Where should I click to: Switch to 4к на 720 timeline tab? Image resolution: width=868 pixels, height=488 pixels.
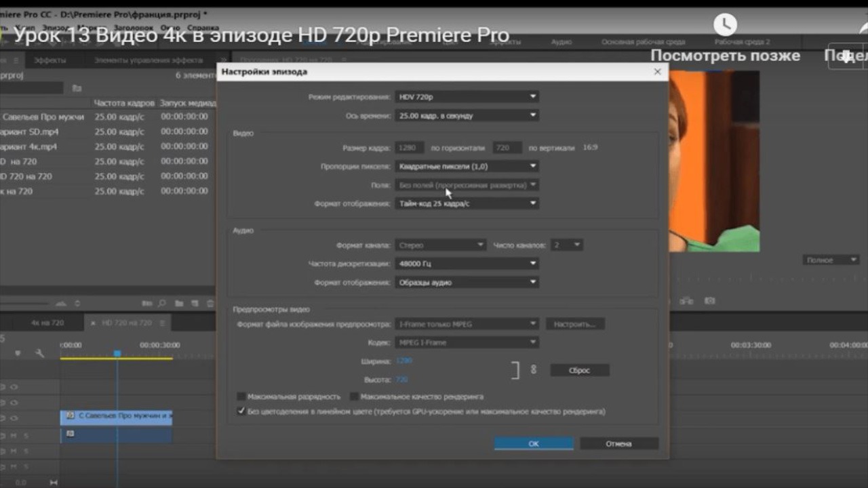[47, 323]
